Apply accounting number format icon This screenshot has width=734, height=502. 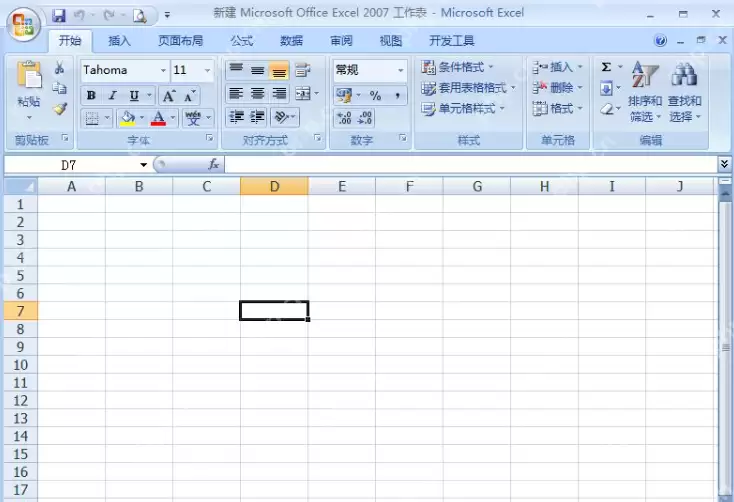click(x=344, y=96)
